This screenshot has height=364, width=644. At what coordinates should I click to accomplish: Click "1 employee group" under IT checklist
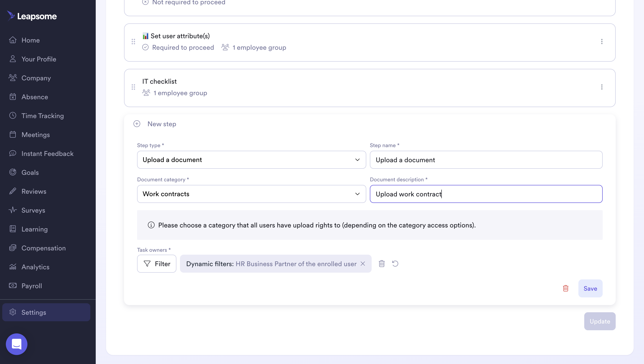pyautogui.click(x=180, y=93)
